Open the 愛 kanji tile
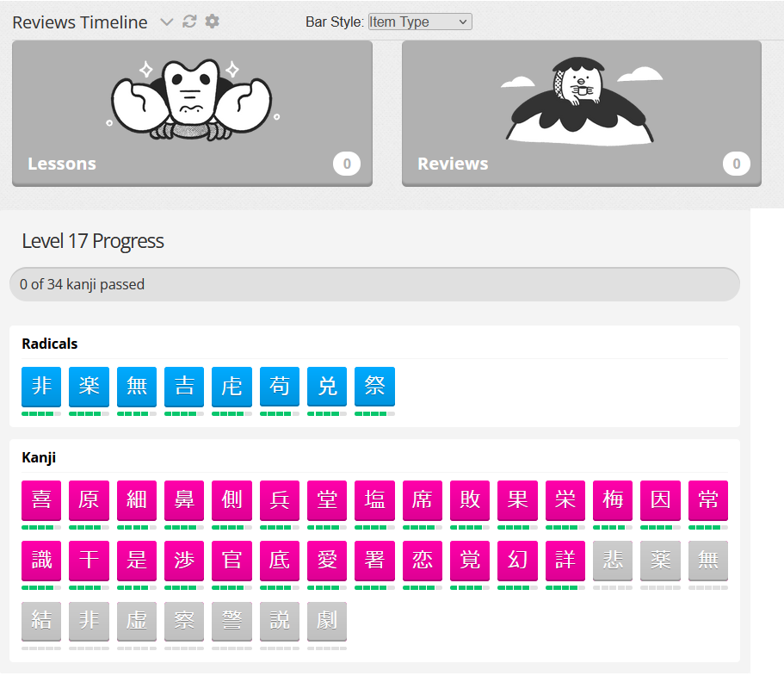This screenshot has height=676, width=784. coord(327,561)
